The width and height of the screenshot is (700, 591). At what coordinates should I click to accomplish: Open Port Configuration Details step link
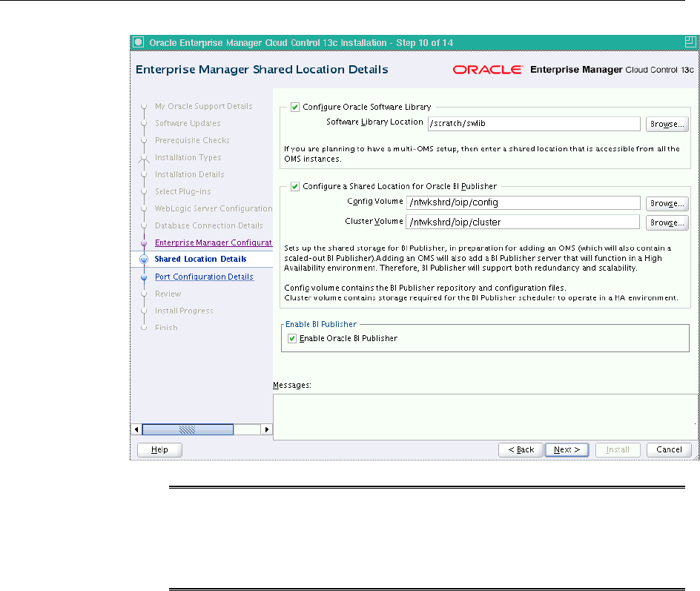click(204, 277)
